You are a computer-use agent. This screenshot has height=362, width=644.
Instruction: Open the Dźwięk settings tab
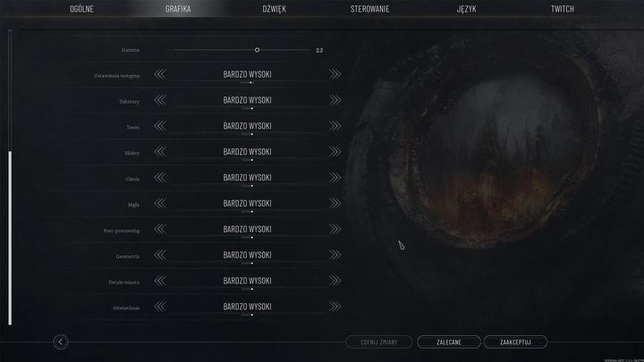[x=274, y=9]
